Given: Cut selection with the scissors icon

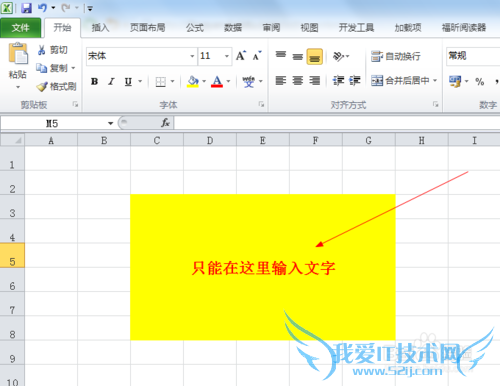Looking at the screenshot, I should point(42,50).
